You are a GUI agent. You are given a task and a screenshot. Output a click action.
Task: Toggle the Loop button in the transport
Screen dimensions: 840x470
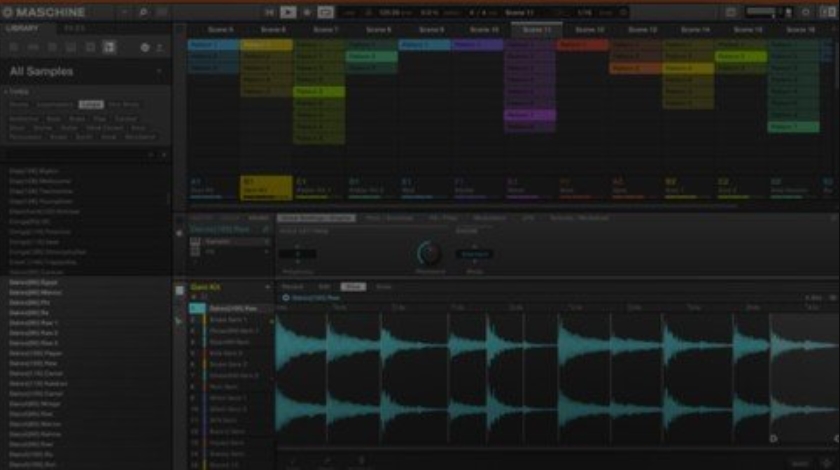tap(325, 12)
